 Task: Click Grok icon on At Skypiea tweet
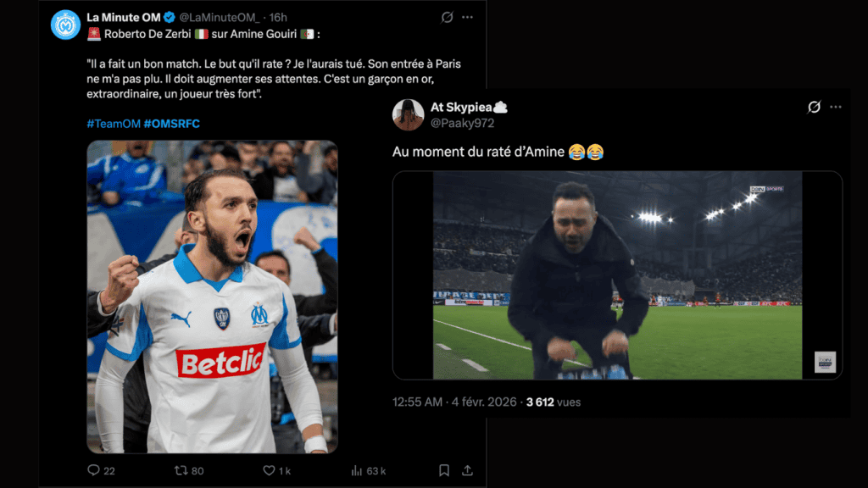coord(814,107)
